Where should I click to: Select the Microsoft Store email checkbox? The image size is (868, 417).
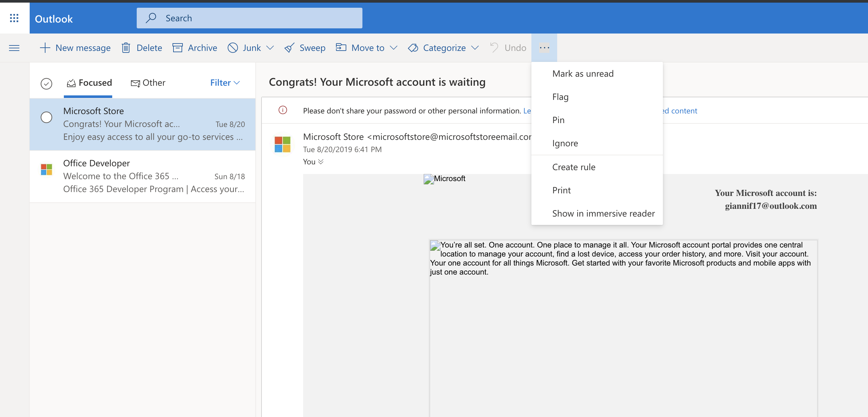coord(46,117)
